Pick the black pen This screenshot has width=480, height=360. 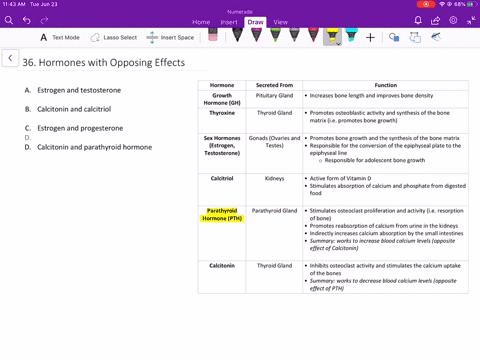(x=237, y=35)
